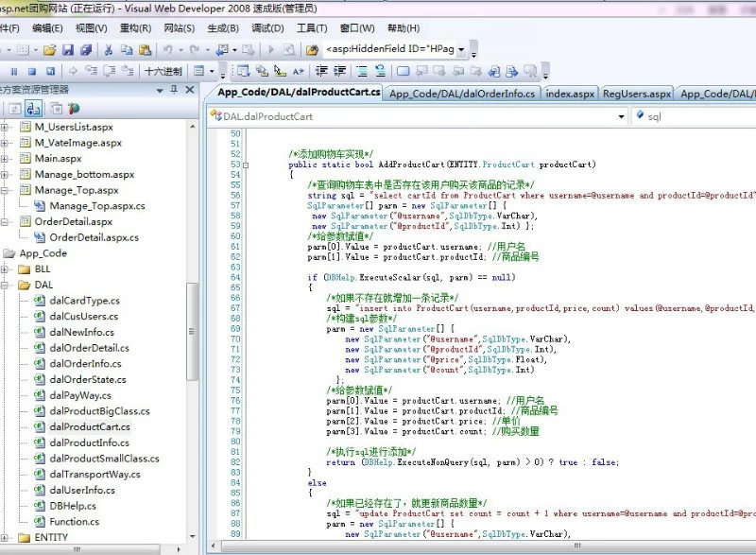Increase line indent with indent icon
The width and height of the screenshot is (756, 555).
pyautogui.click(x=340, y=71)
